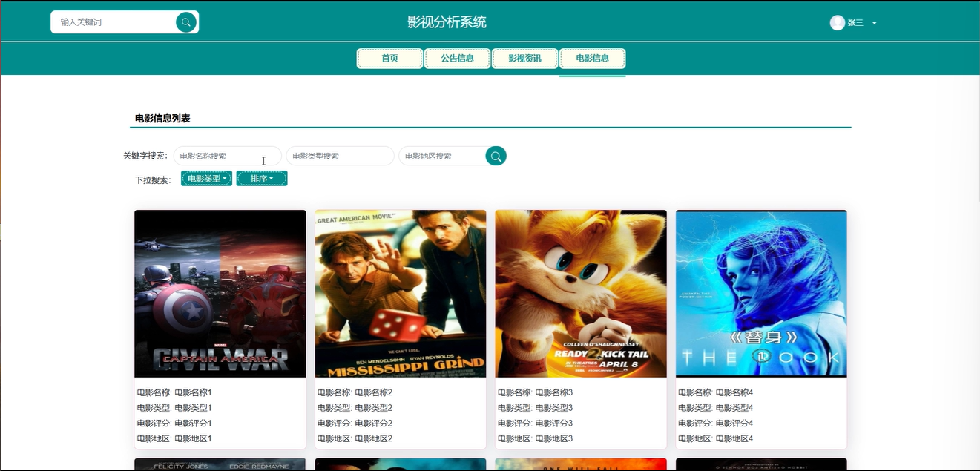Click the text 电影类型3
Image resolution: width=980 pixels, height=471 pixels.
point(554,408)
